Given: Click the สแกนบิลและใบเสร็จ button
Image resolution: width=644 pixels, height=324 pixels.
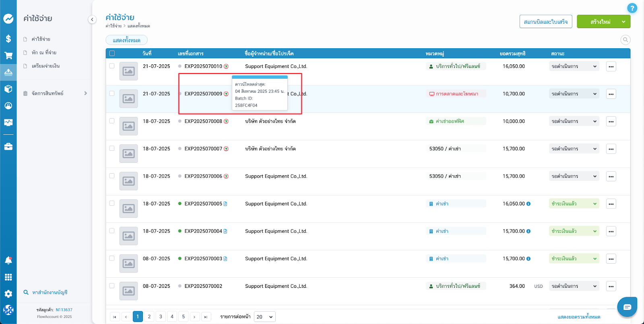Looking at the screenshot, I should [x=545, y=22].
